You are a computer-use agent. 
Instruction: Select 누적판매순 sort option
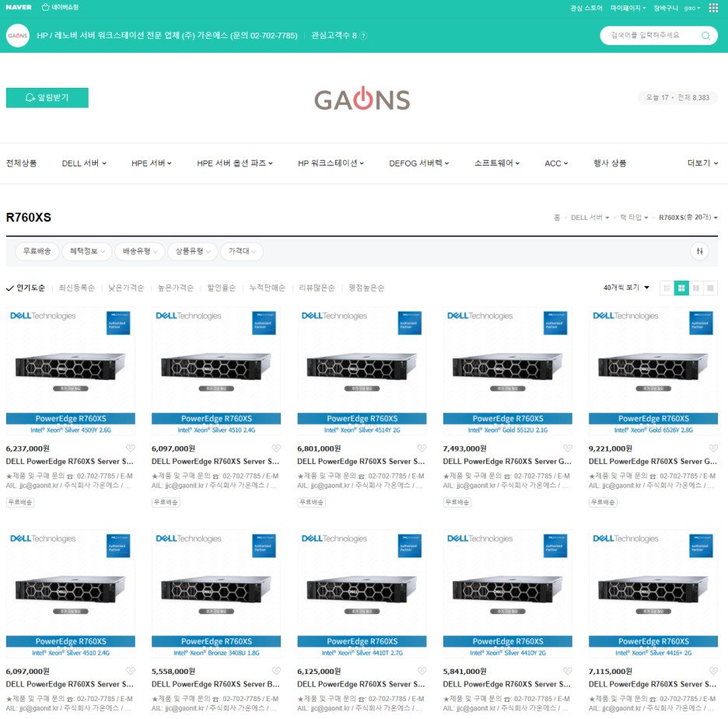point(268,288)
